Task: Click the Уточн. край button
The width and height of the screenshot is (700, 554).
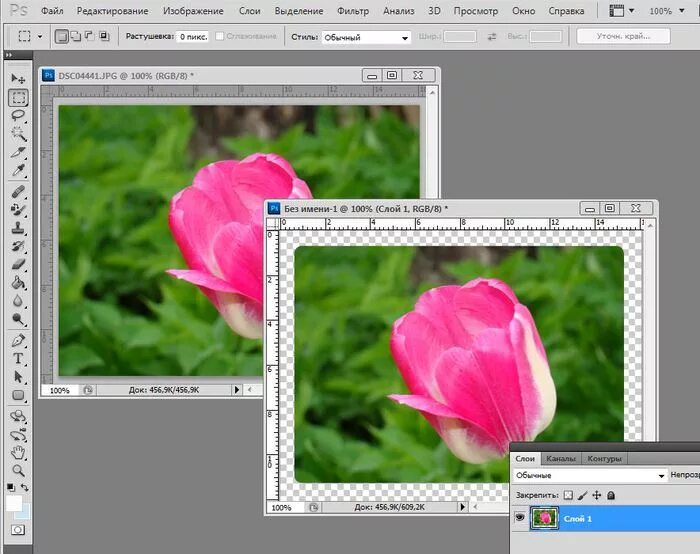Action: click(623, 36)
